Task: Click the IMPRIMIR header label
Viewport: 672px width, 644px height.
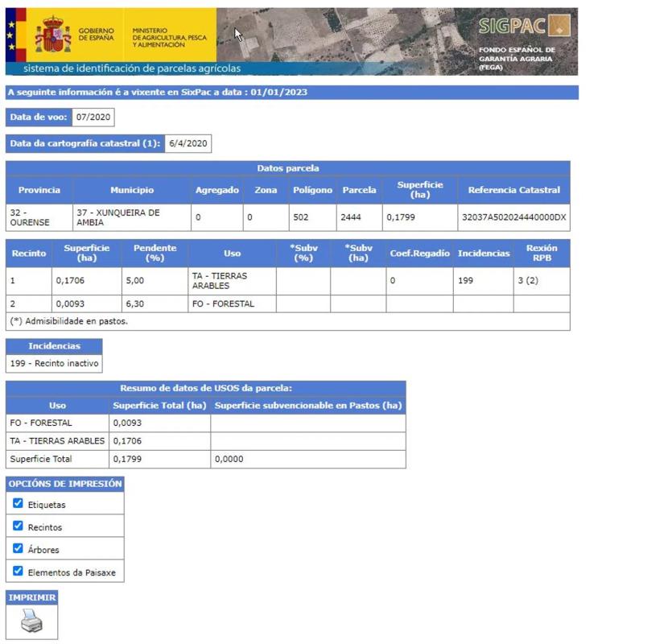Action: click(x=32, y=598)
